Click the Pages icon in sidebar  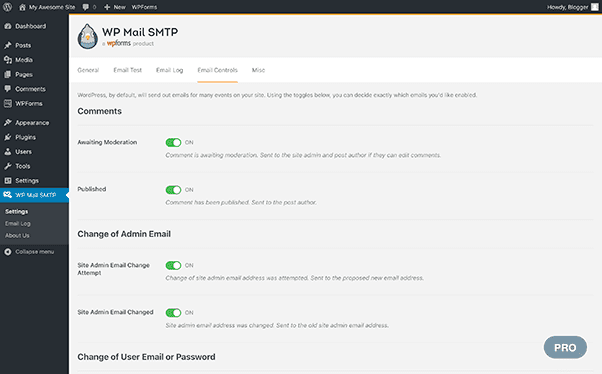coord(8,74)
